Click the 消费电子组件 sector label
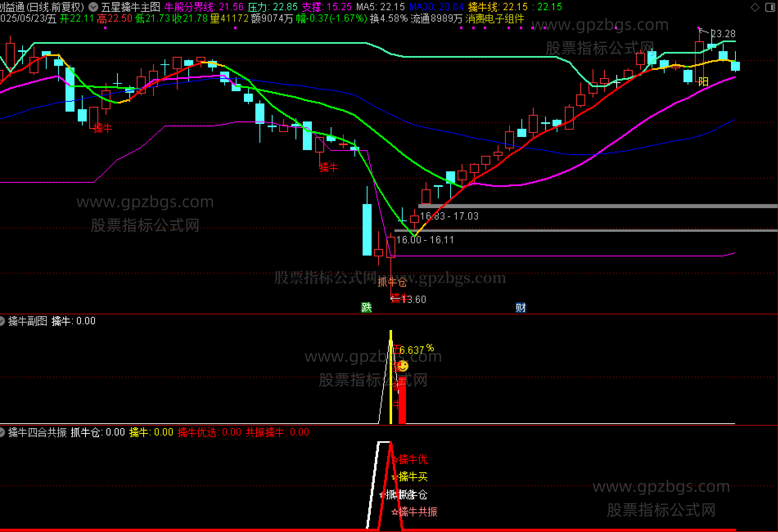The width and height of the screenshot is (778, 532). tap(495, 19)
